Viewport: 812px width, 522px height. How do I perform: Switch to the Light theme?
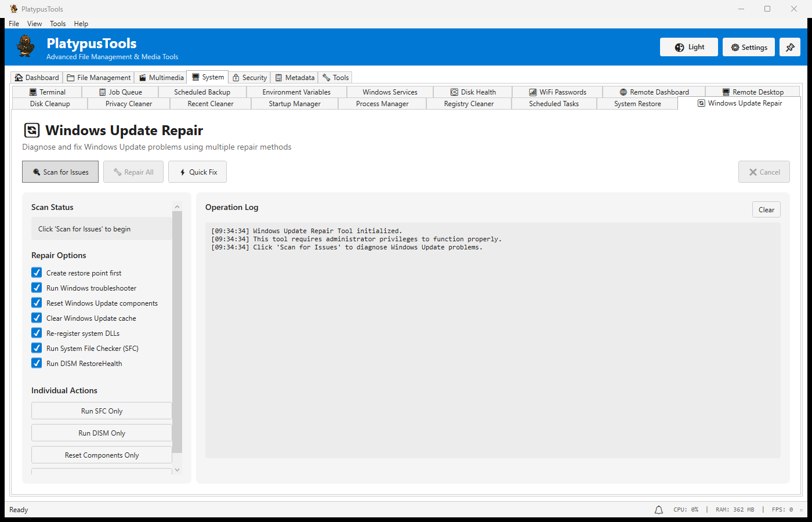click(x=688, y=47)
